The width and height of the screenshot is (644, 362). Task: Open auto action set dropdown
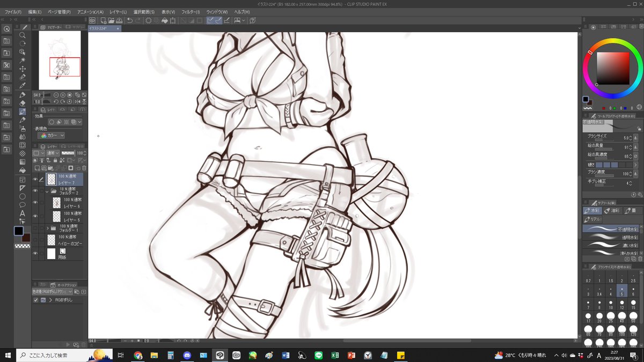(52, 292)
